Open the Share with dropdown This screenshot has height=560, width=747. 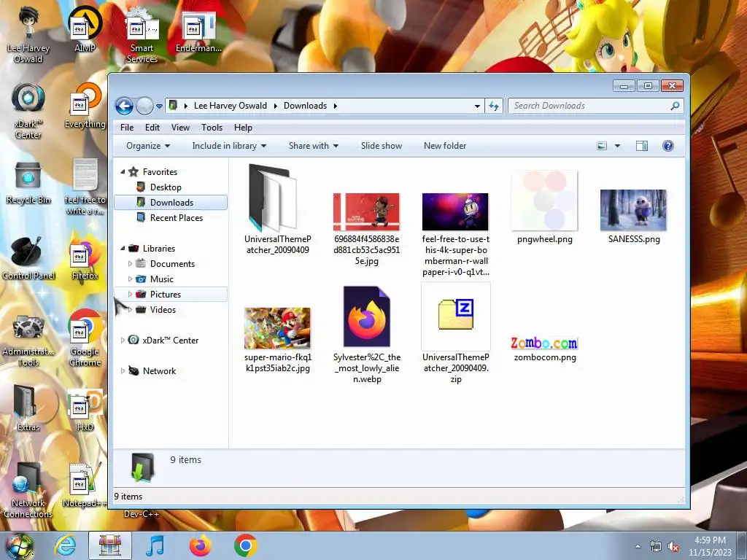coord(314,146)
